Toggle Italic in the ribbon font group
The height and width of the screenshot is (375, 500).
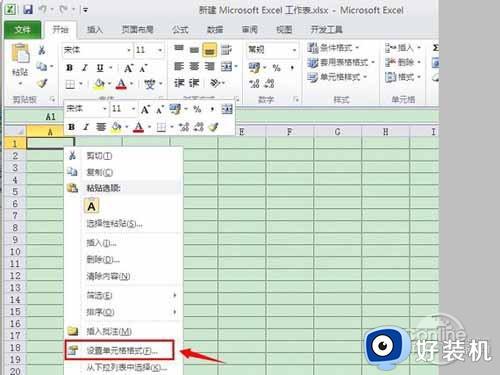point(85,68)
